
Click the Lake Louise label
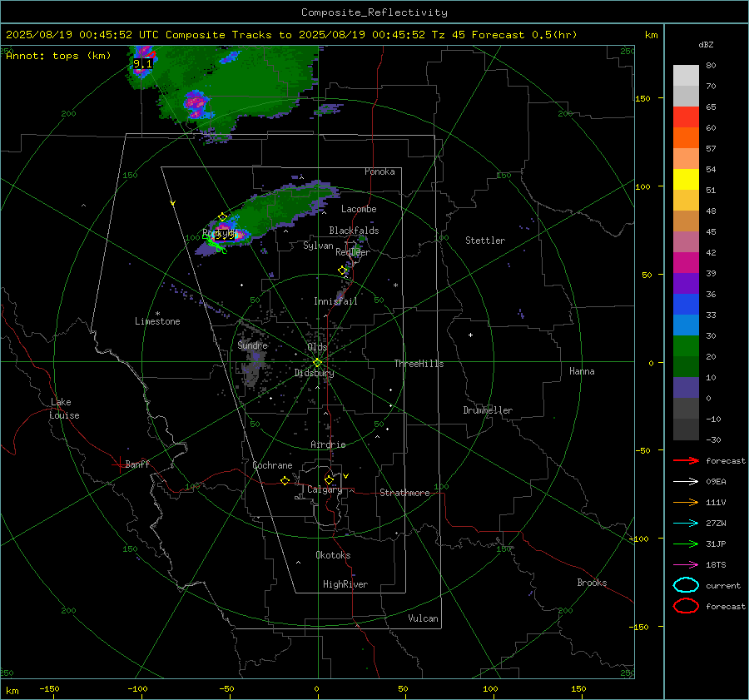point(64,409)
